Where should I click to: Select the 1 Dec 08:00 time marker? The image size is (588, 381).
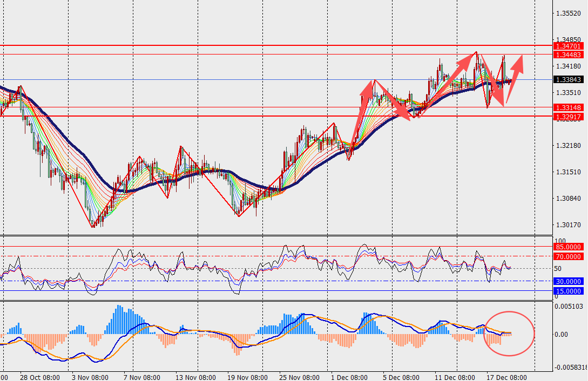tap(350, 376)
